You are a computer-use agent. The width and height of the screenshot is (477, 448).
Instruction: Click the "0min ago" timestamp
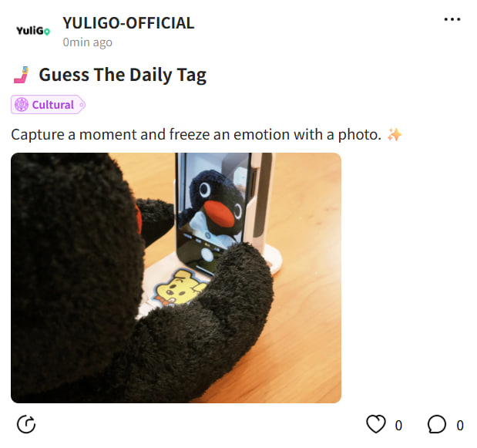pos(87,42)
